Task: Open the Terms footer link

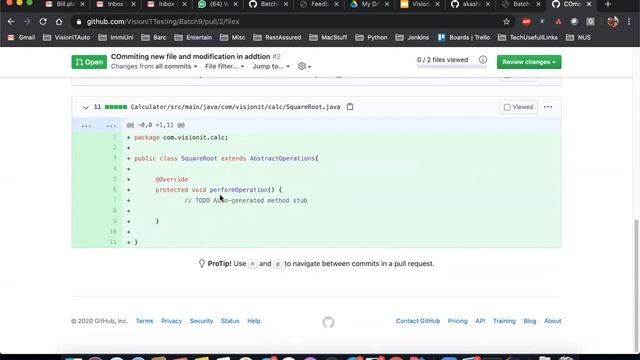Action: tap(144, 321)
